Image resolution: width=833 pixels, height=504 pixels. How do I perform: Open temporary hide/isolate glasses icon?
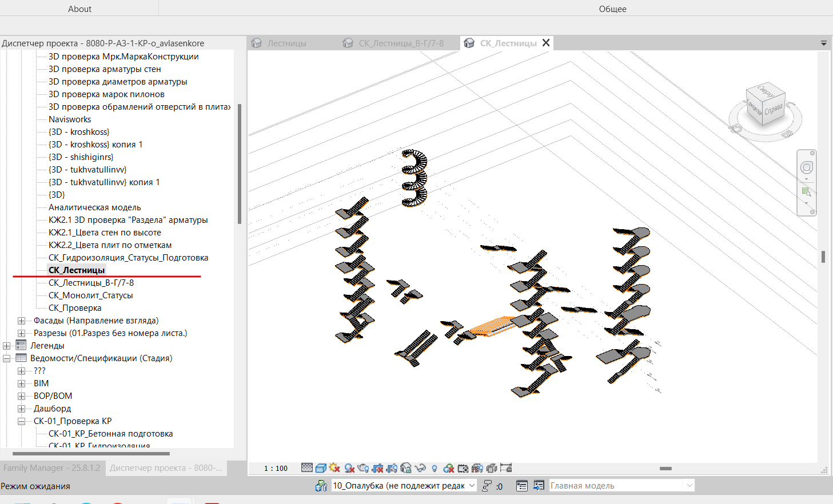coord(420,468)
